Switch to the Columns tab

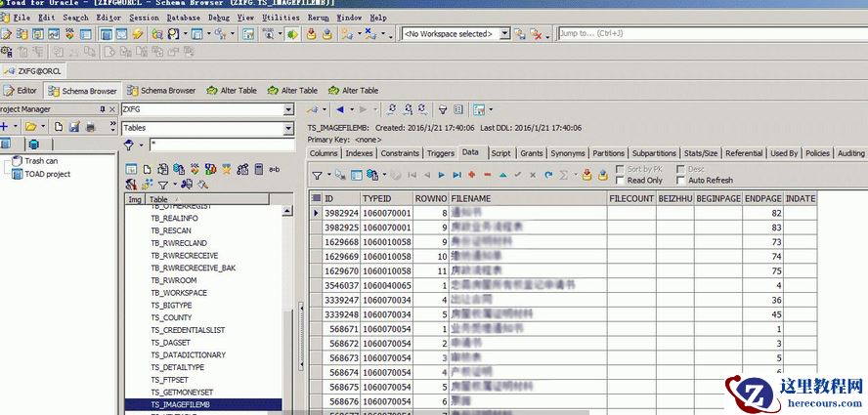tap(324, 153)
